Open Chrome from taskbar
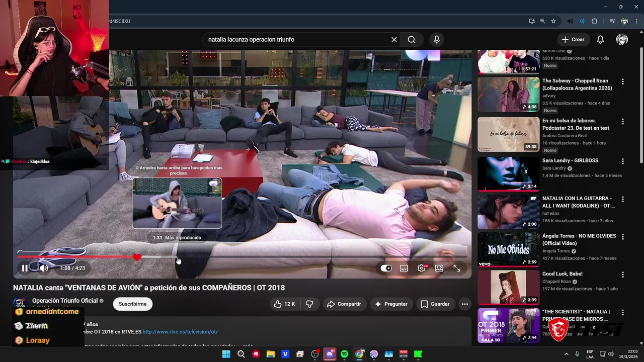644x362 pixels. (x=359, y=354)
